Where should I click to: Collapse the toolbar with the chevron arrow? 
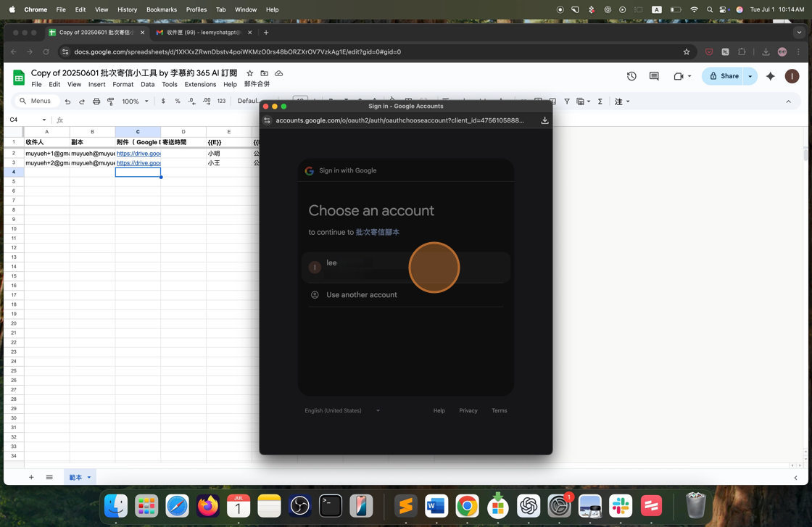click(789, 101)
